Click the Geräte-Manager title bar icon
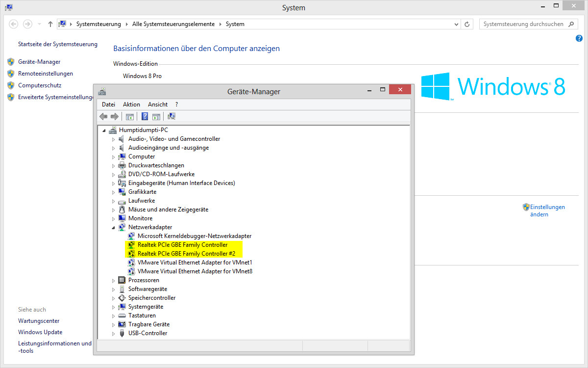 point(102,91)
